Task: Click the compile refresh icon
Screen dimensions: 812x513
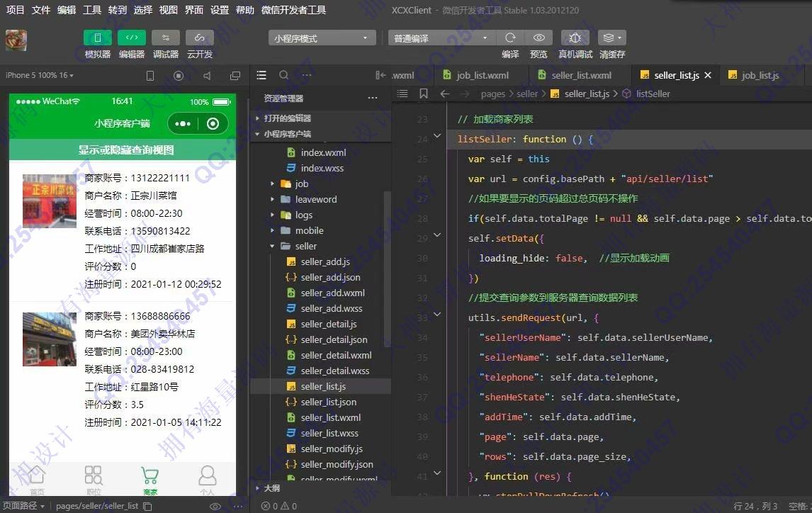Action: pyautogui.click(x=510, y=38)
